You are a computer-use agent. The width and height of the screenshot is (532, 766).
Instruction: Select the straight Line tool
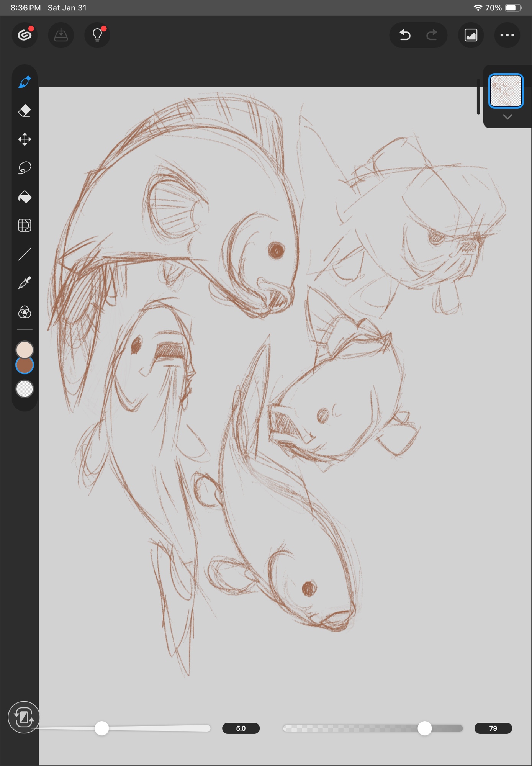25,254
